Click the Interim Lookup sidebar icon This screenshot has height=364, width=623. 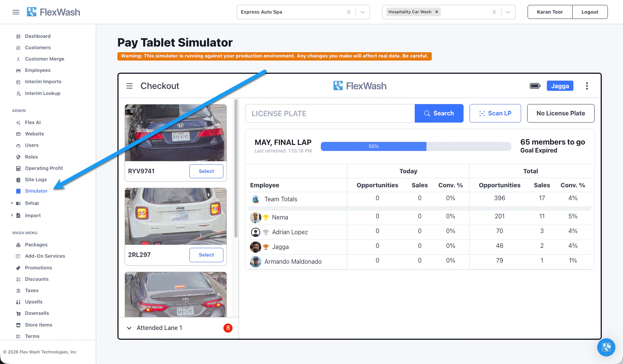click(18, 93)
